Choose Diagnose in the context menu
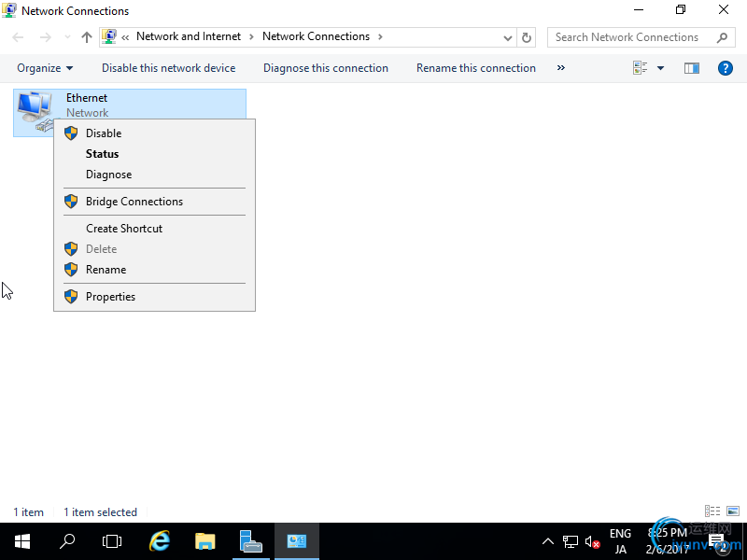 point(154,175)
